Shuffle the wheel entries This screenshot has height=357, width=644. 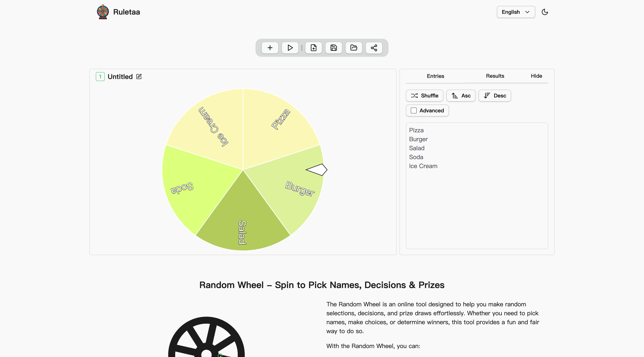coord(424,96)
